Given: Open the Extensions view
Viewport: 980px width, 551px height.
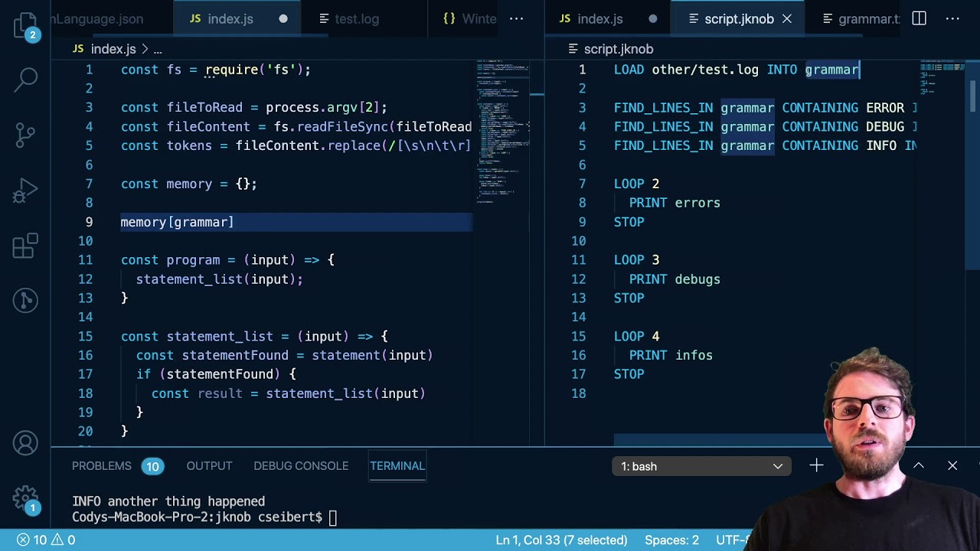Looking at the screenshot, I should 25,246.
